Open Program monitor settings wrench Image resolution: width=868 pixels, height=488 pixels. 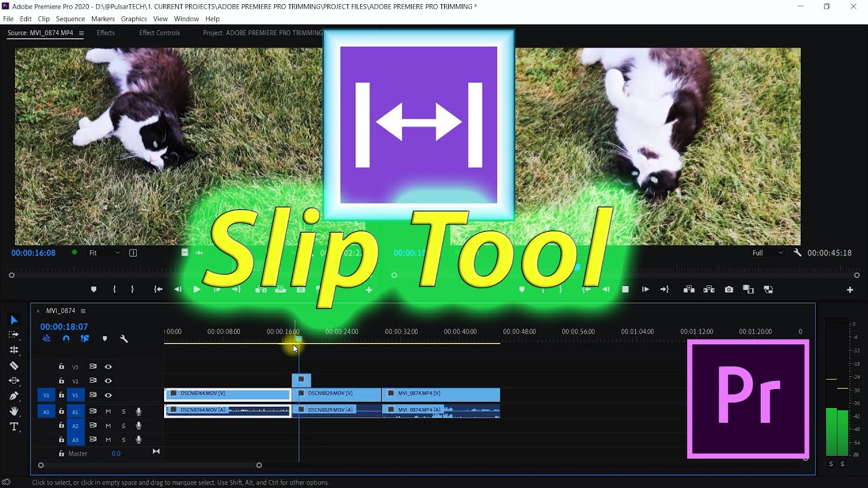click(797, 253)
